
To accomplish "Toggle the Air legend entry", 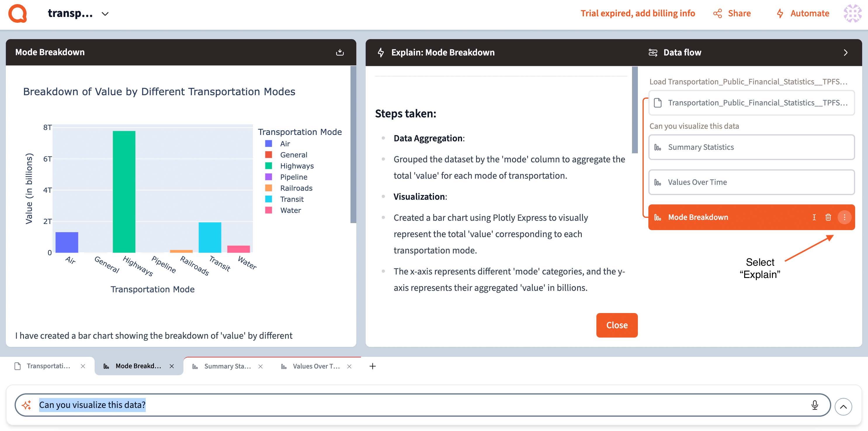I will (285, 144).
